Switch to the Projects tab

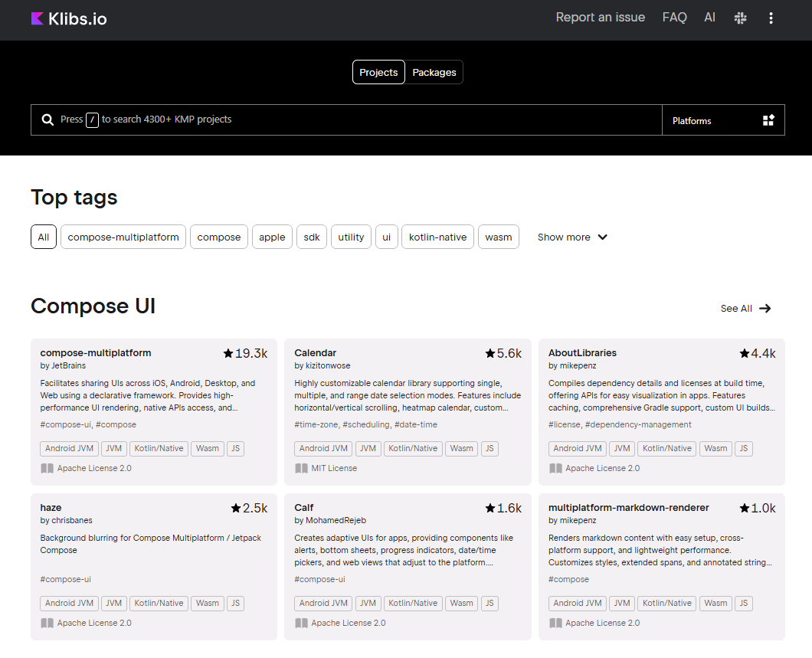378,73
